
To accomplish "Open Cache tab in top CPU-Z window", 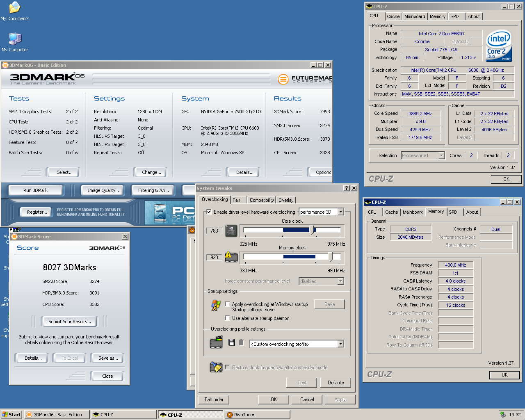I will (x=393, y=16).
